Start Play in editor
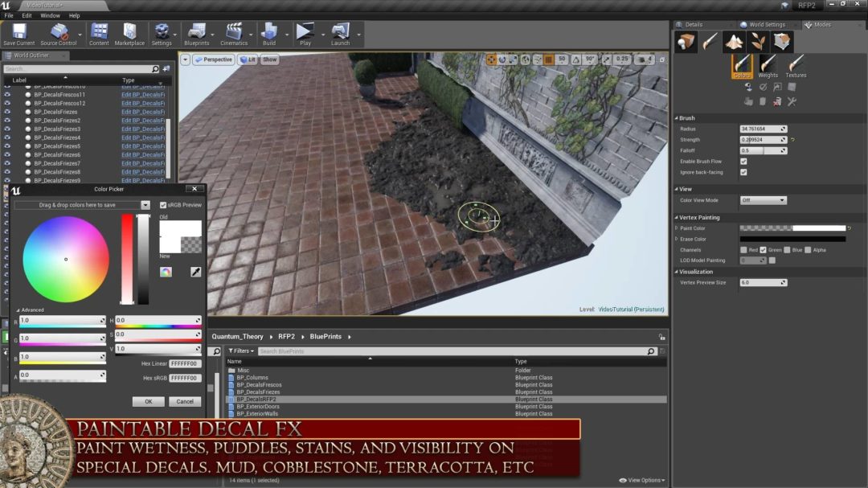868x488 pixels. pos(305,35)
